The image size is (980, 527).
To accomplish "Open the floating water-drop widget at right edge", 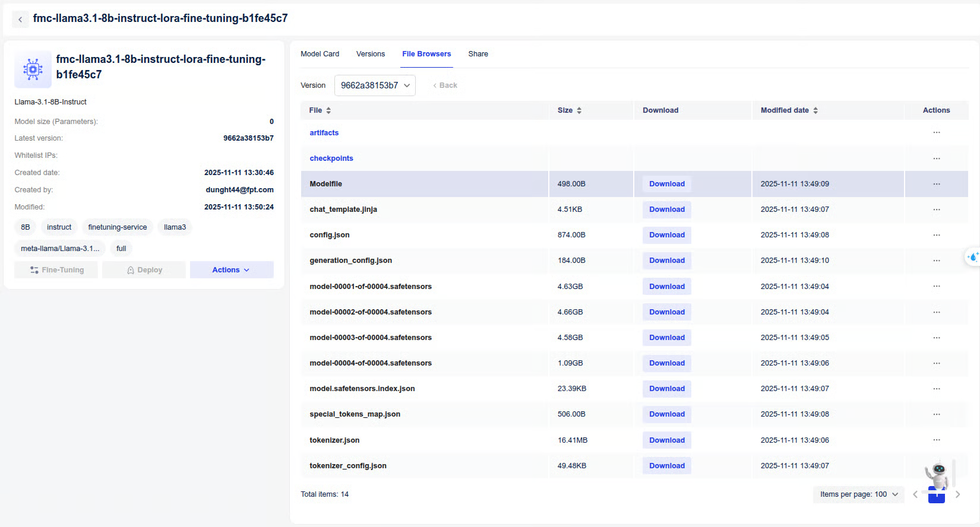I will point(972,257).
